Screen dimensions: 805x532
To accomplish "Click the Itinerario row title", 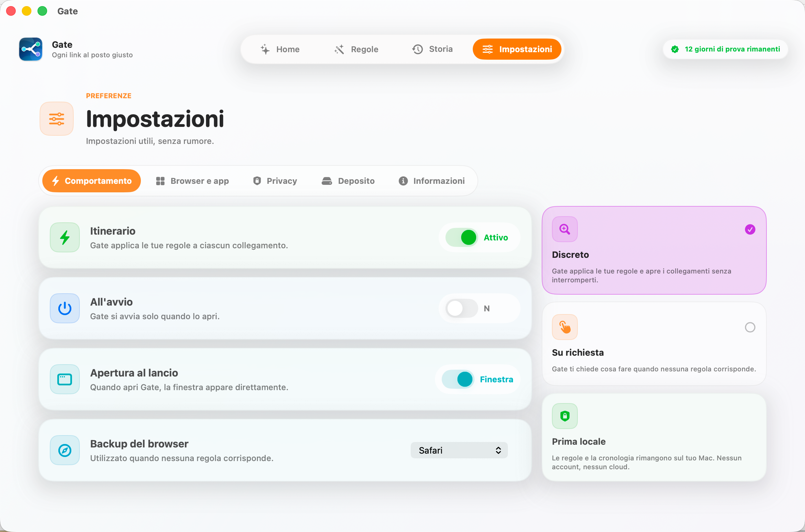I will pyautogui.click(x=113, y=231).
